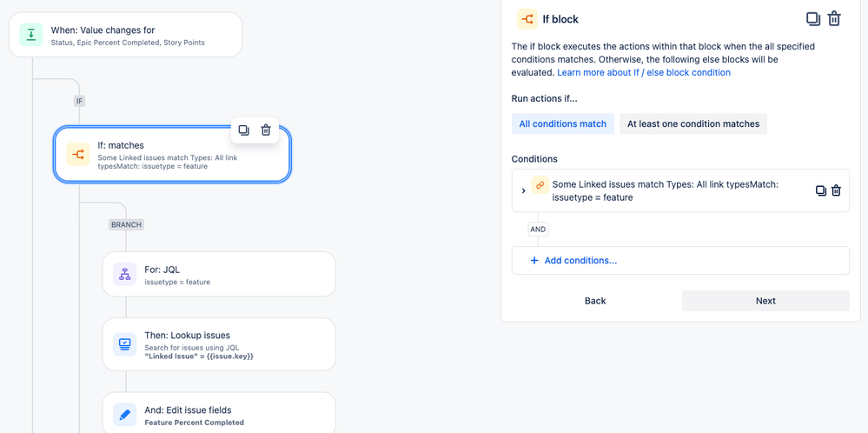Viewport: 868px width, 433px height.
Task: Click the orange If matches branch icon
Action: (x=77, y=155)
